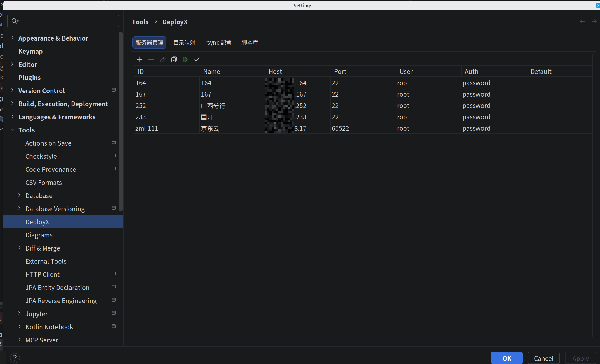Focus the settings search field
The width and height of the screenshot is (600, 364).
pyautogui.click(x=63, y=21)
